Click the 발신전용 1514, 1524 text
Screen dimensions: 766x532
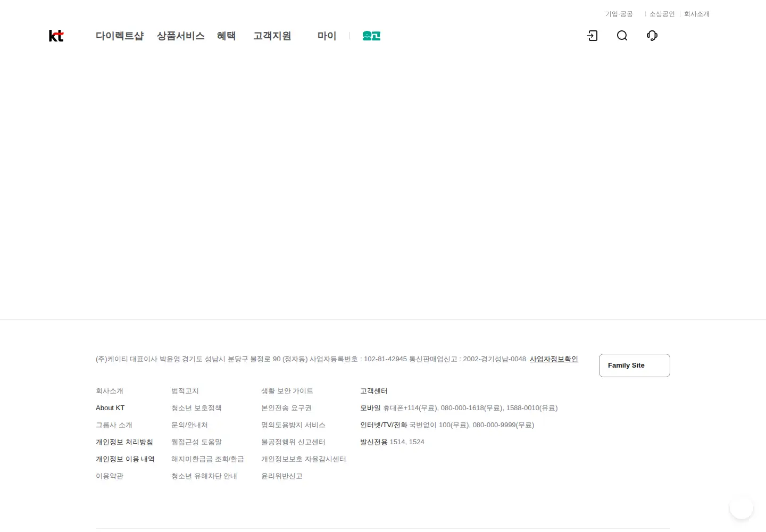tap(392, 442)
